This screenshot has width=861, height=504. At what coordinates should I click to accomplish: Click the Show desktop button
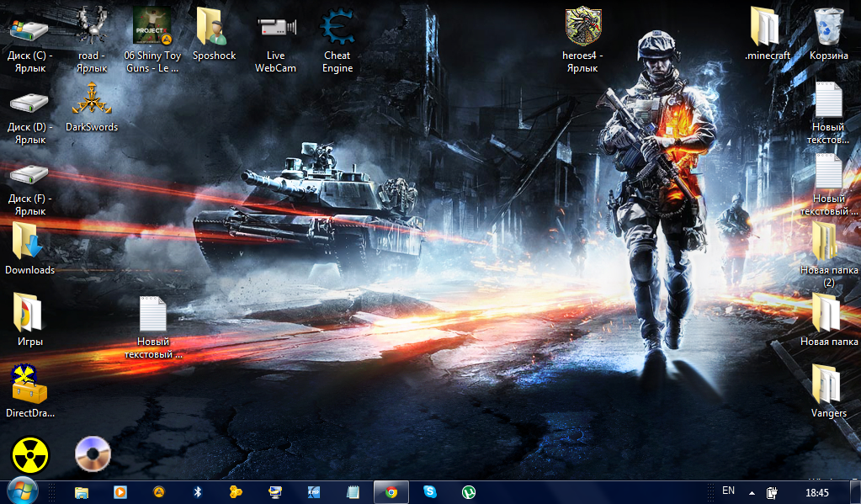(855, 492)
